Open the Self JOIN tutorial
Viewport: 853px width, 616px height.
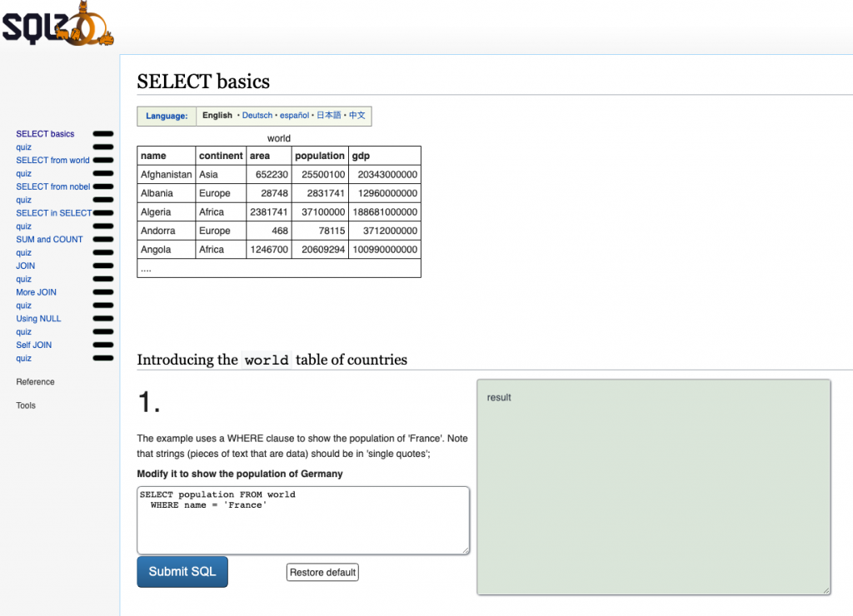coord(34,345)
